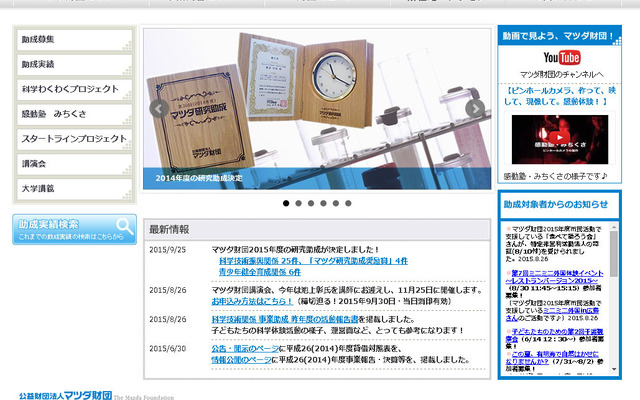Click 助成対象者からのお知らせ header
This screenshot has height=400, width=640.
[x=556, y=204]
